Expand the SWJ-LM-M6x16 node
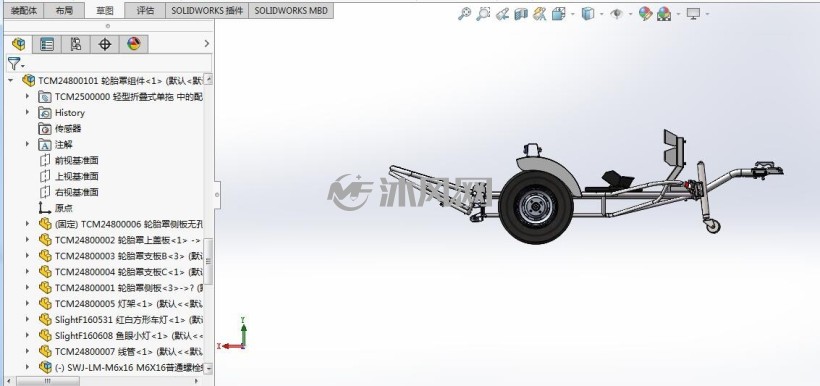This screenshot has height=386, width=820. pos(27,368)
